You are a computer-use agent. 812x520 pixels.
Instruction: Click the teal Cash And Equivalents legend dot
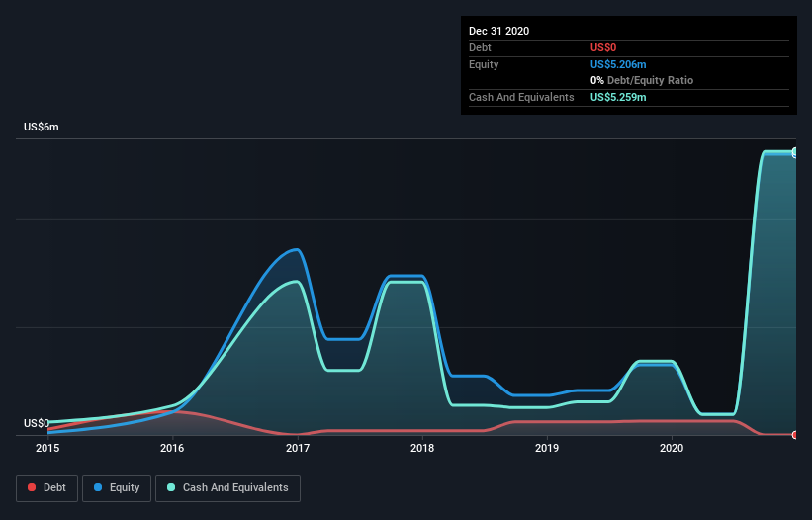tap(171, 487)
